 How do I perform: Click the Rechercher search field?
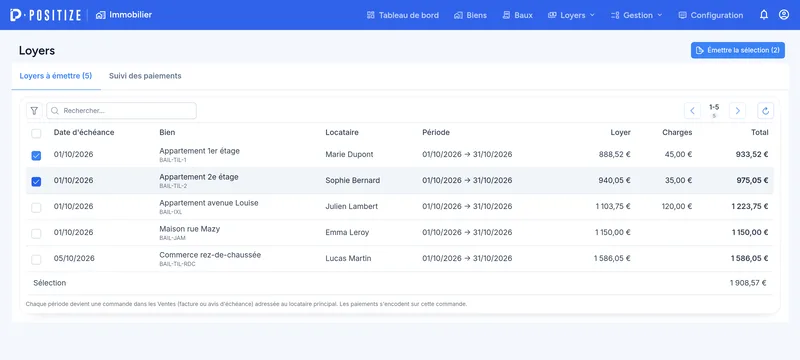click(x=121, y=111)
